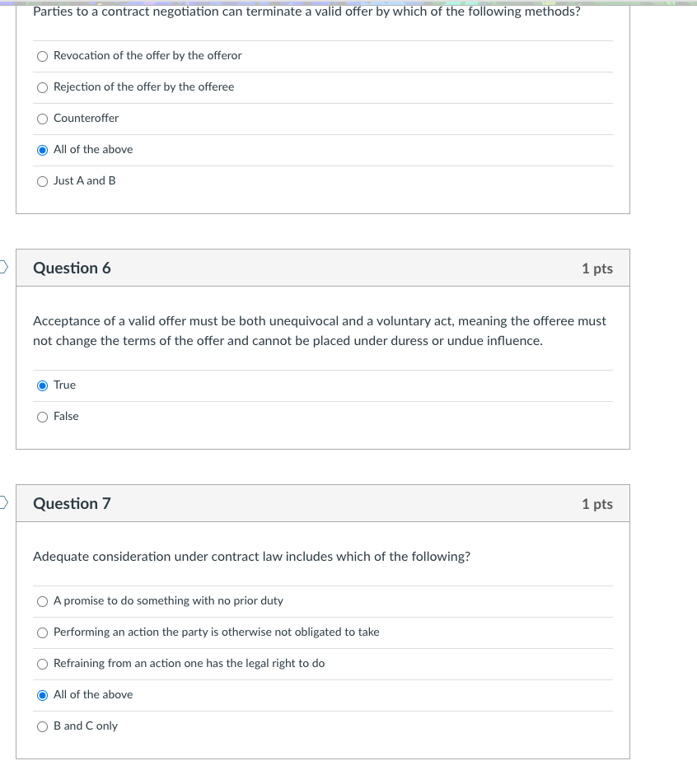Pick the Counteroffer answer option

tap(43, 119)
